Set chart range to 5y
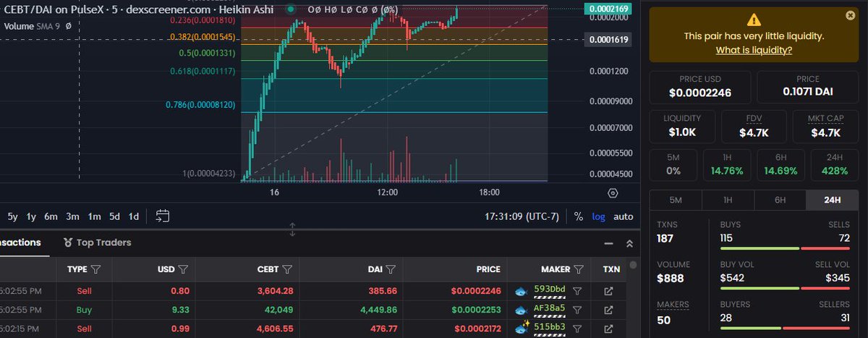The image size is (868, 338). tap(13, 216)
